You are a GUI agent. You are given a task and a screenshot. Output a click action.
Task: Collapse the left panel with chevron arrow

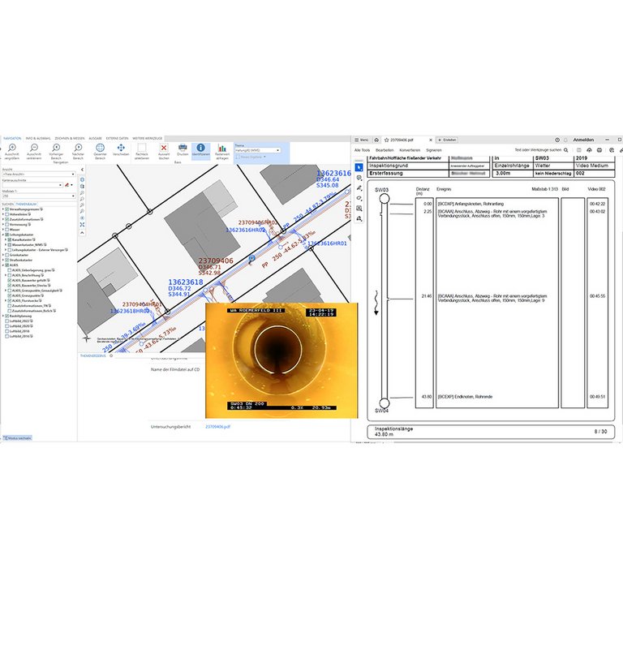pyautogui.click(x=82, y=170)
